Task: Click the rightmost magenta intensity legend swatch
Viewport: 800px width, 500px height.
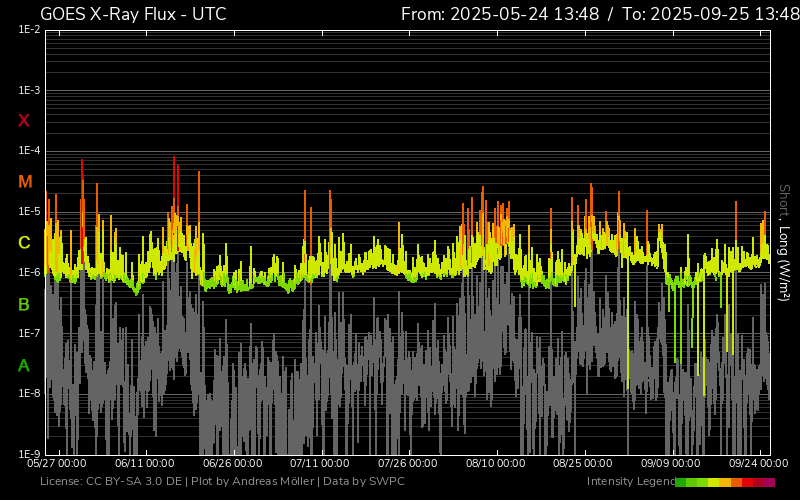Action: (769, 482)
